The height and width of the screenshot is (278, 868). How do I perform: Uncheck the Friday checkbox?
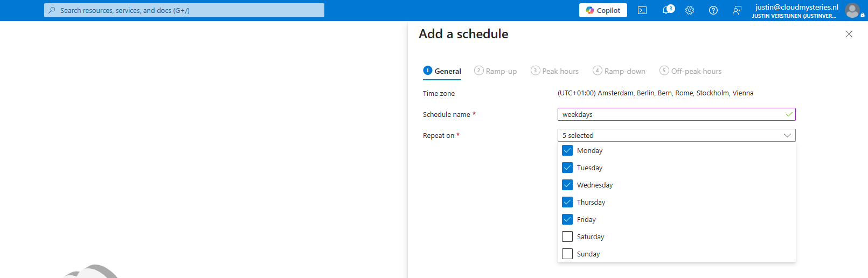567,219
